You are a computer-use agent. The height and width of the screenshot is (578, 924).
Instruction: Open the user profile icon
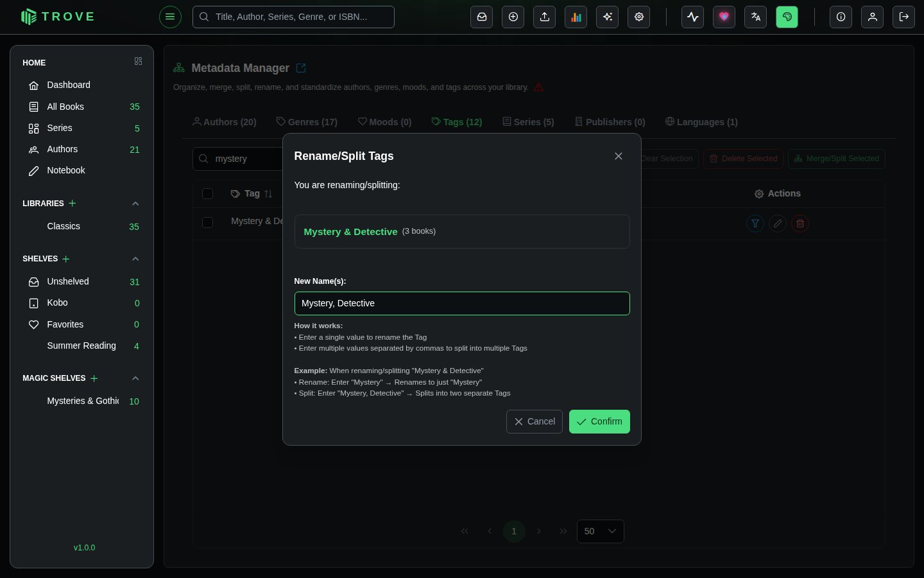(x=873, y=17)
